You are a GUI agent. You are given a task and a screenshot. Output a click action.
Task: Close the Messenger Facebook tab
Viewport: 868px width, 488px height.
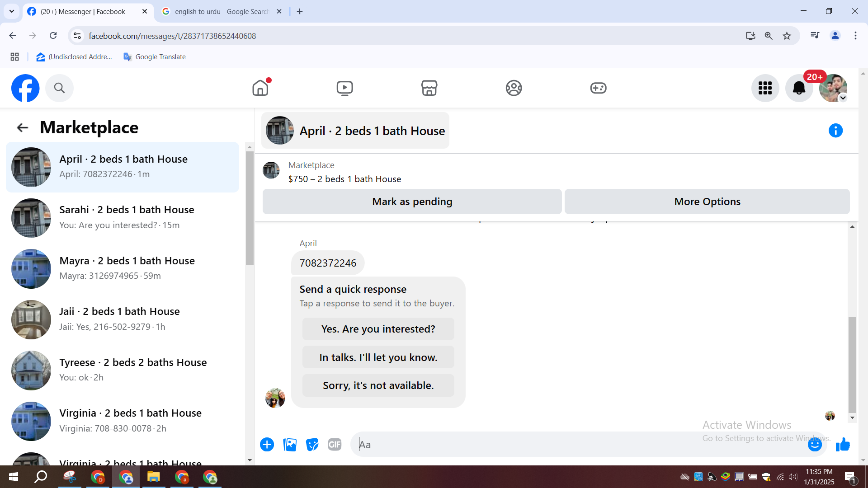coord(145,12)
